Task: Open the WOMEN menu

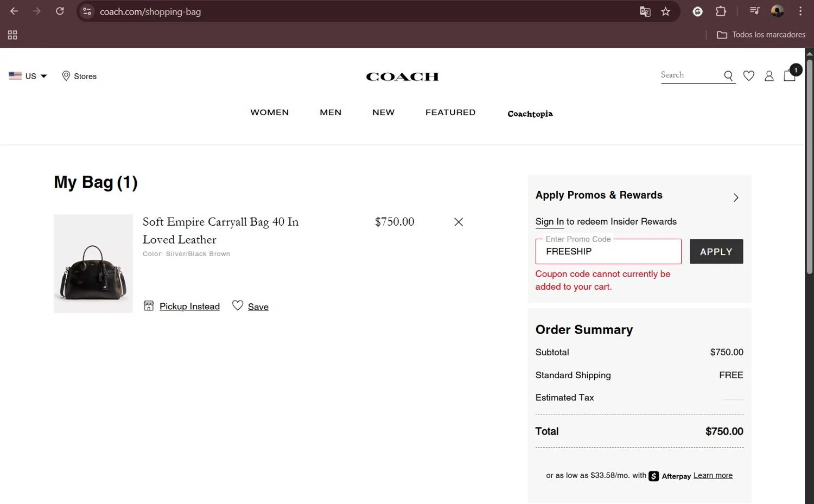Action: coord(270,112)
